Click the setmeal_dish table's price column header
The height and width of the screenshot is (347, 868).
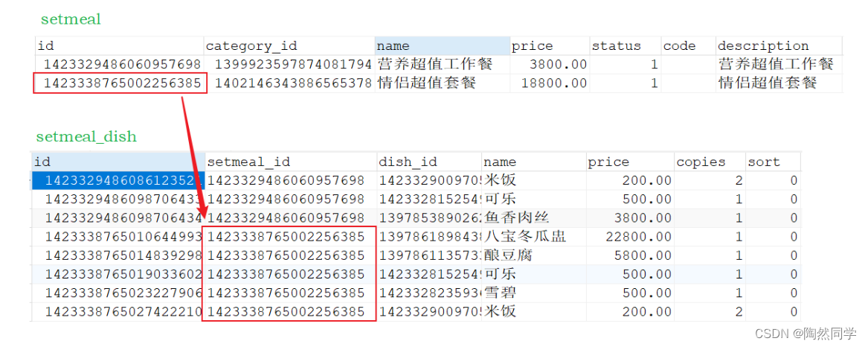coord(631,162)
